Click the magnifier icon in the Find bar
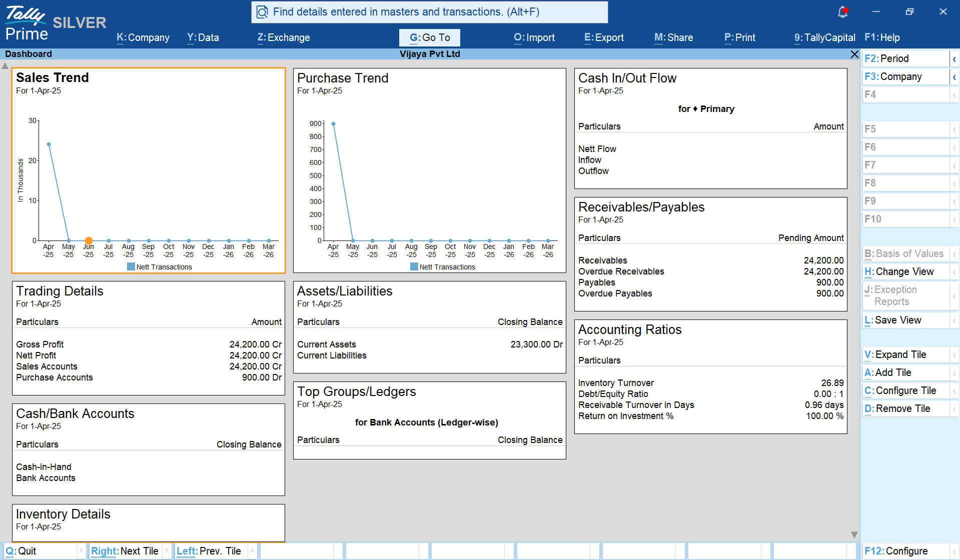 click(x=262, y=12)
